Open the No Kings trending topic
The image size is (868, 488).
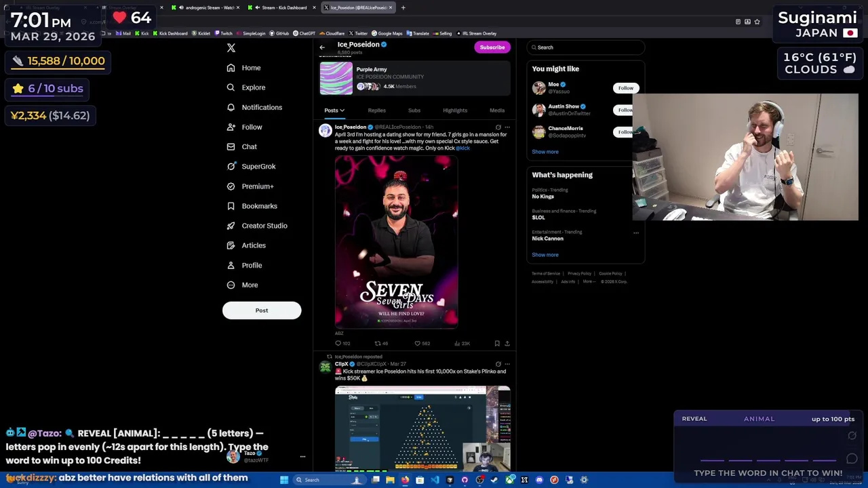(542, 197)
